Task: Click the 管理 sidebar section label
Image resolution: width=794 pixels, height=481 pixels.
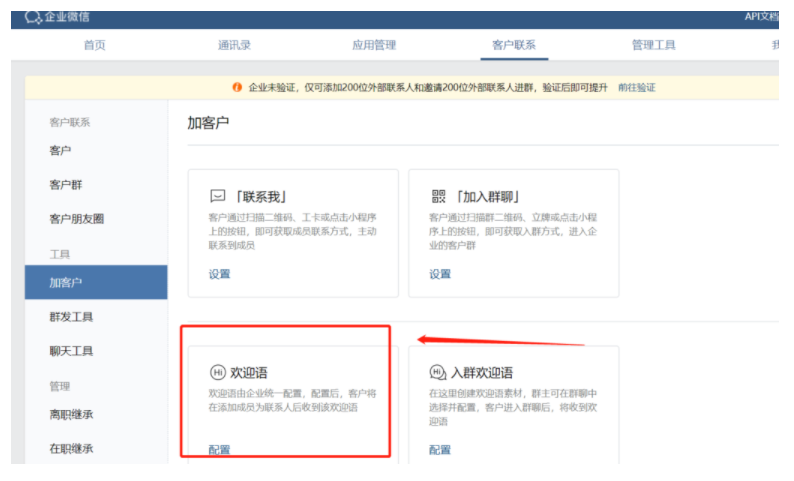Action: (x=60, y=386)
